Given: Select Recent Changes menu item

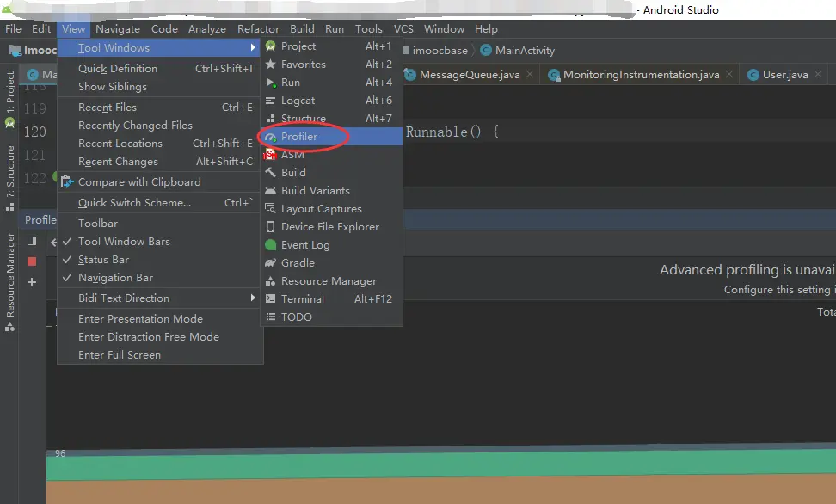Looking at the screenshot, I should [x=160, y=162].
